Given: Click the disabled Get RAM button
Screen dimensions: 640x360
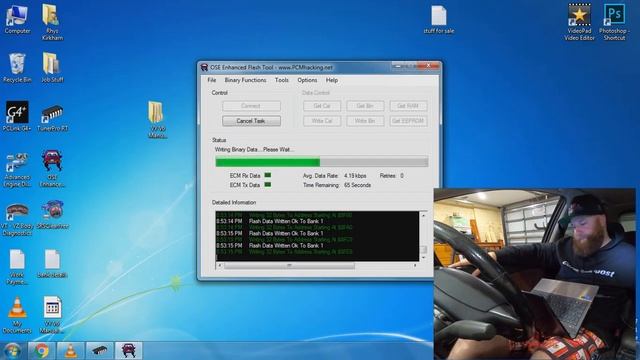Looking at the screenshot, I should coord(408,106).
